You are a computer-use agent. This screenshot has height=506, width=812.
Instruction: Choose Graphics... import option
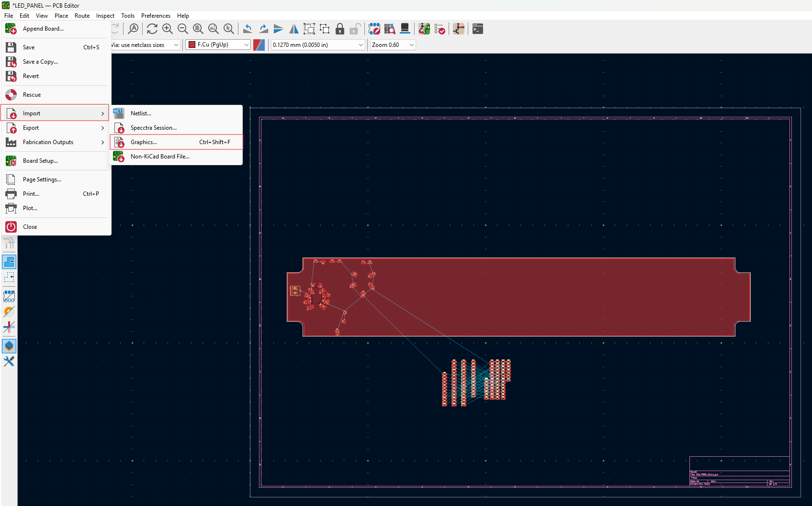click(177, 142)
